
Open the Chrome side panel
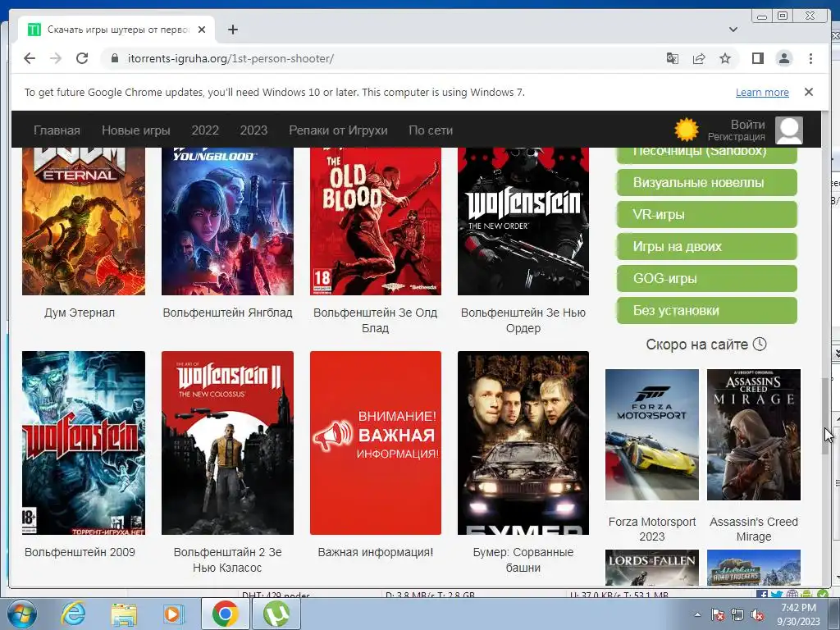pos(757,58)
